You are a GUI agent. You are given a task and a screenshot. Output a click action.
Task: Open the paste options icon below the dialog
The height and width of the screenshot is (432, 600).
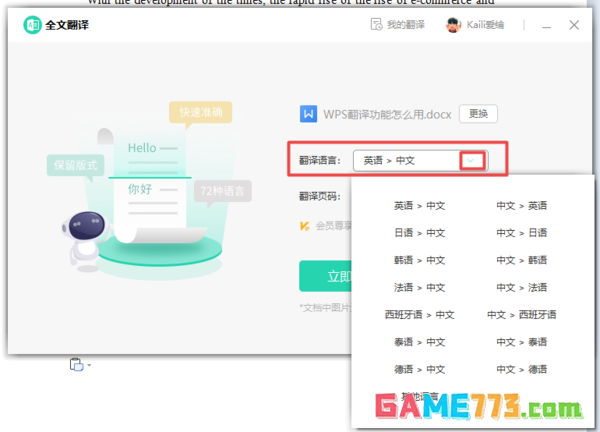tap(77, 365)
